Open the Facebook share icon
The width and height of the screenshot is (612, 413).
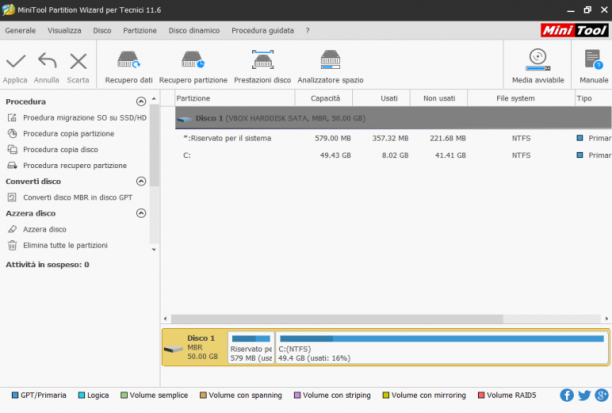click(x=567, y=395)
